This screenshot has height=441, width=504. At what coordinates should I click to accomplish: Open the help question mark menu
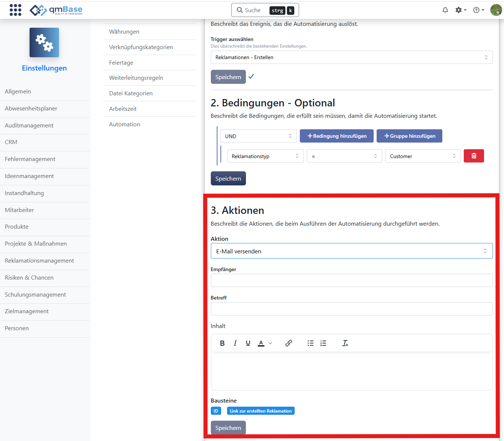click(478, 10)
